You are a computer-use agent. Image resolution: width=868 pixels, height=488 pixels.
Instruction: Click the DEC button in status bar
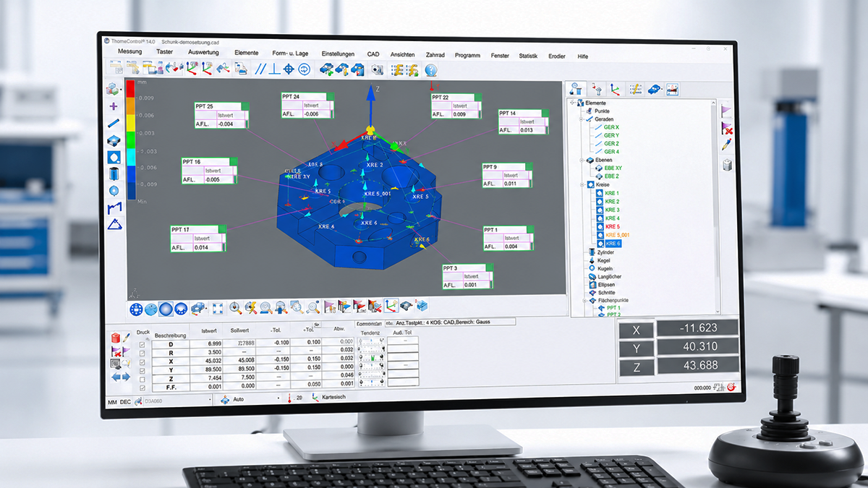pos(125,401)
